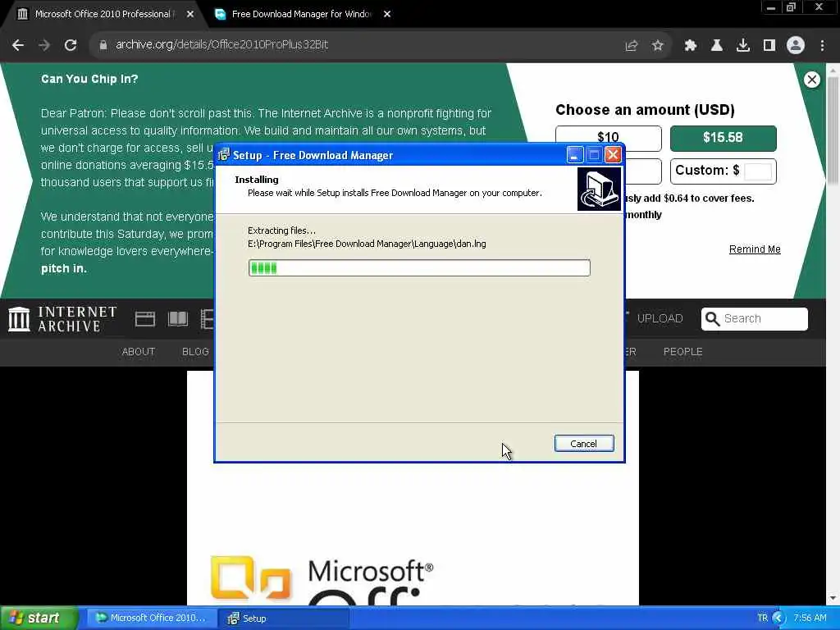Switch to Microsoft Office 2010 Professional tab
The height and width of the screenshot is (630, 840).
(x=104, y=14)
